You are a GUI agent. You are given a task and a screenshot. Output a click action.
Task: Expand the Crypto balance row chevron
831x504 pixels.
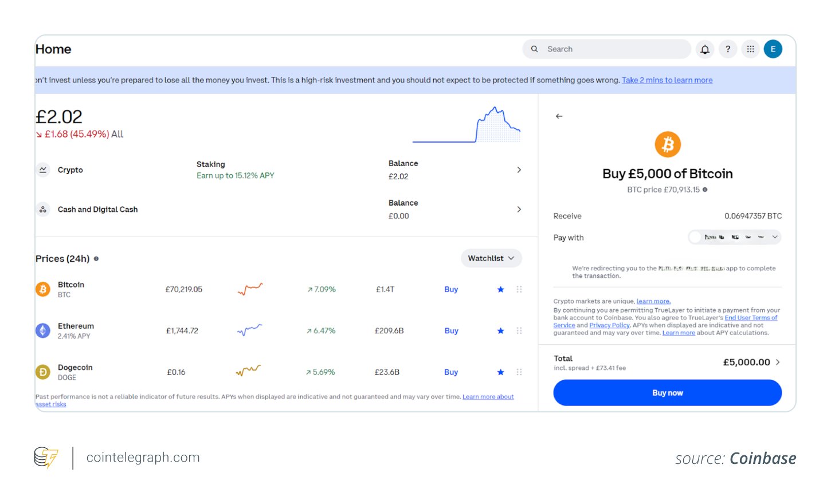pyautogui.click(x=519, y=170)
